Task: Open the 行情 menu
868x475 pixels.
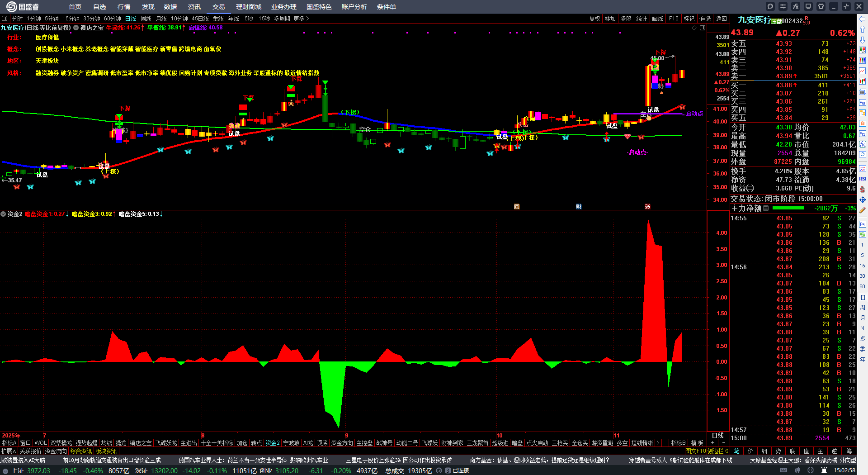Action: 124,7
